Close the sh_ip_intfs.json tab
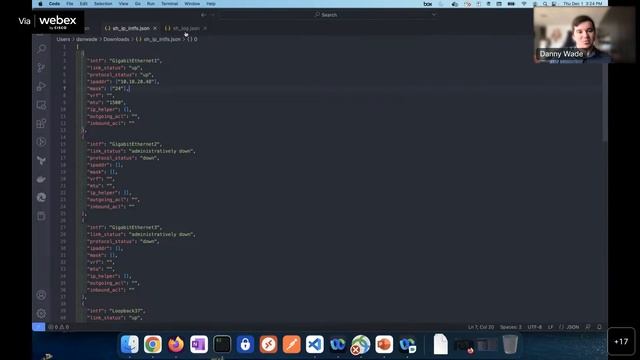 point(155,28)
